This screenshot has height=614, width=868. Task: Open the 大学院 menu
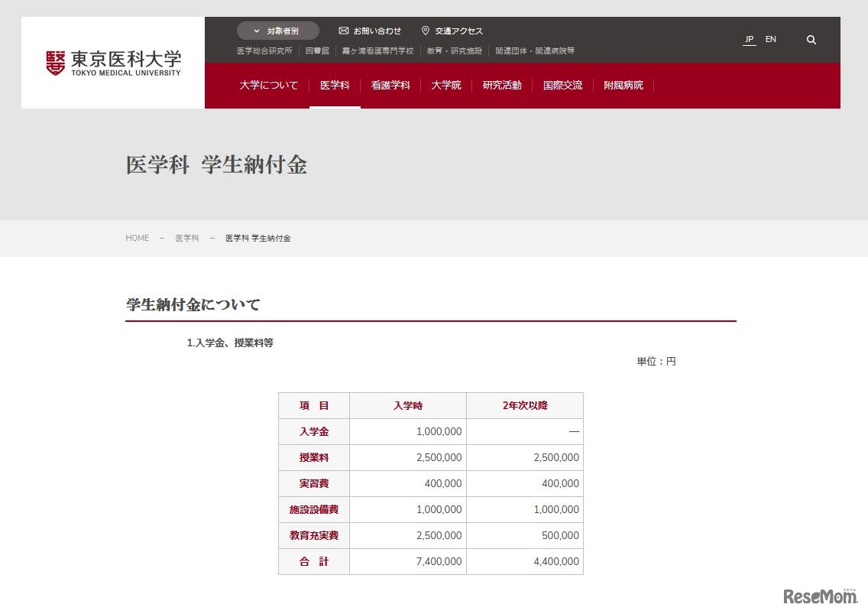446,86
